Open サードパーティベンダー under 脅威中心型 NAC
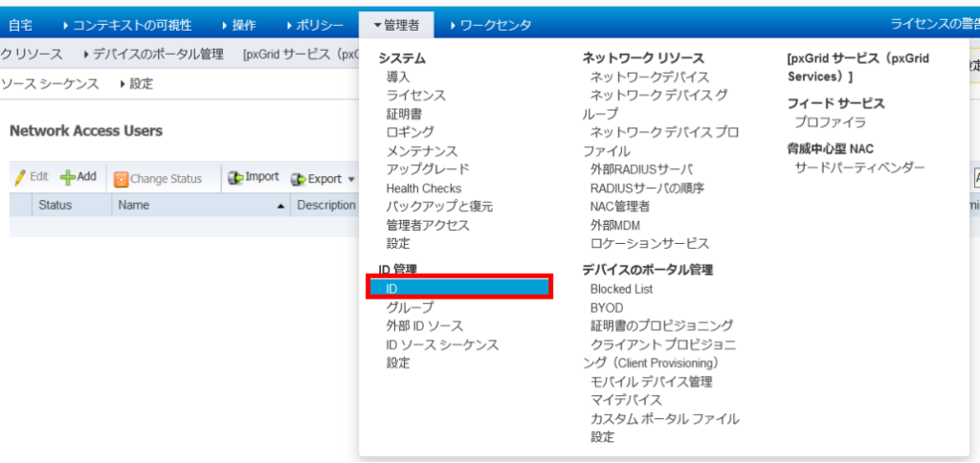980x463 pixels. tap(859, 167)
